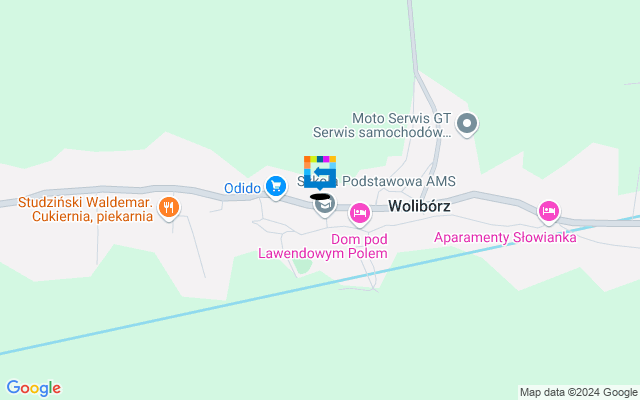Viewport: 640px width, 400px height.
Task: Click the orange restaurant fork-and-knife marker
Action: pyautogui.click(x=169, y=207)
